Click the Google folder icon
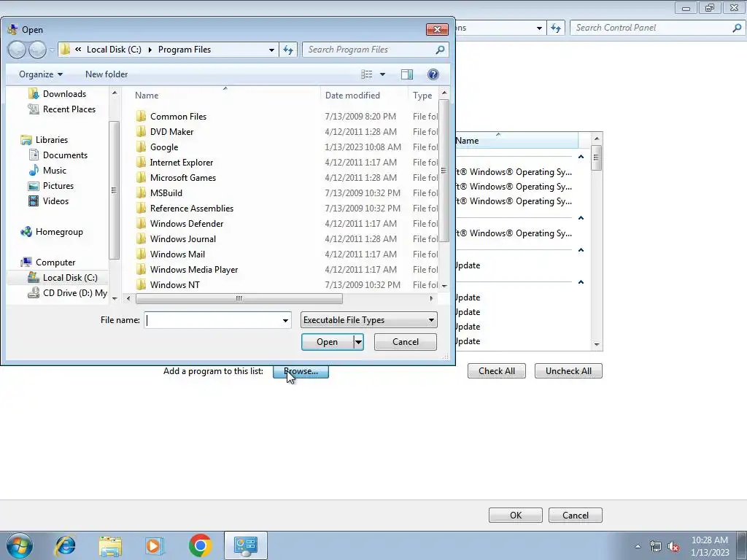Viewport: 747px width, 560px height. [x=141, y=147]
